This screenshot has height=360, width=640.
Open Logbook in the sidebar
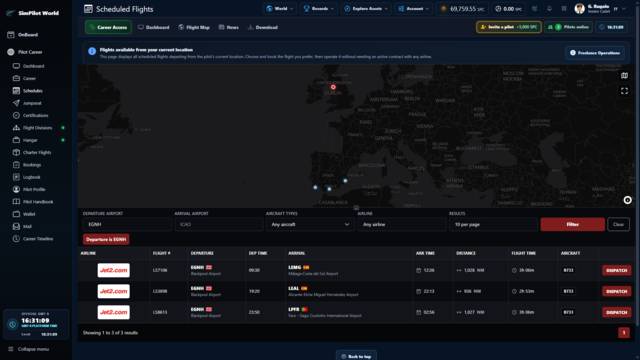point(27,177)
